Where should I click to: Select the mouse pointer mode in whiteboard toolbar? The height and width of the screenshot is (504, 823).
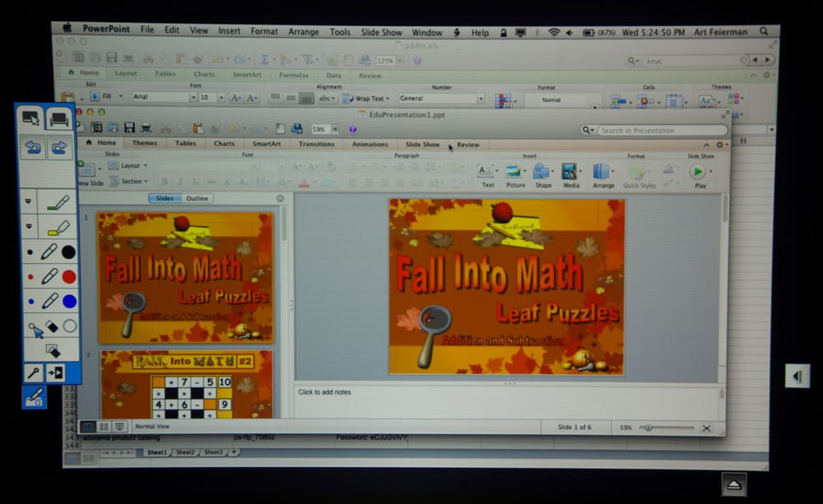(x=30, y=118)
